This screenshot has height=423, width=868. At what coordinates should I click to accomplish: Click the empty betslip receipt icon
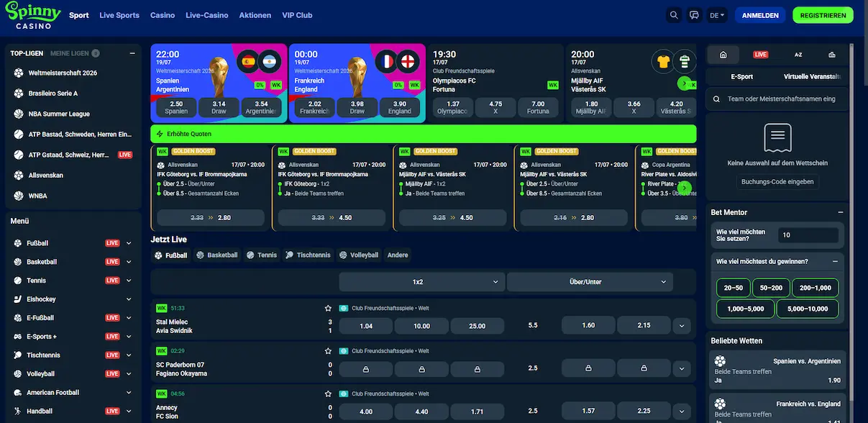click(777, 137)
